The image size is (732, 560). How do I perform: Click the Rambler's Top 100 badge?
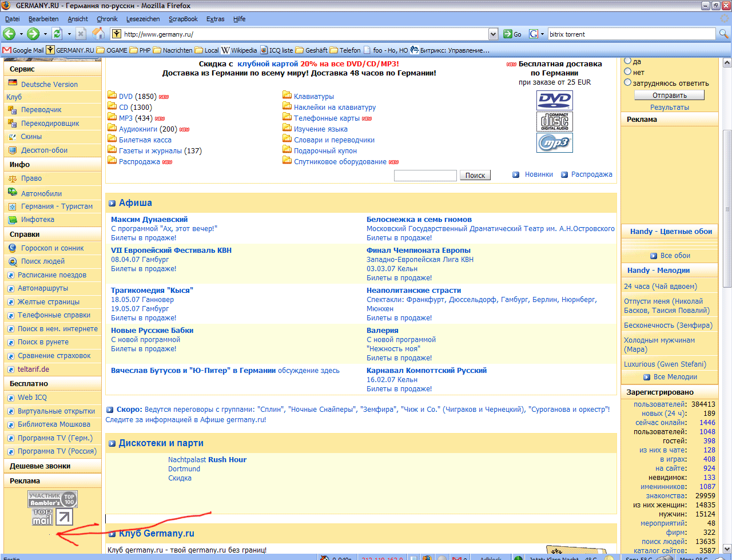click(53, 499)
